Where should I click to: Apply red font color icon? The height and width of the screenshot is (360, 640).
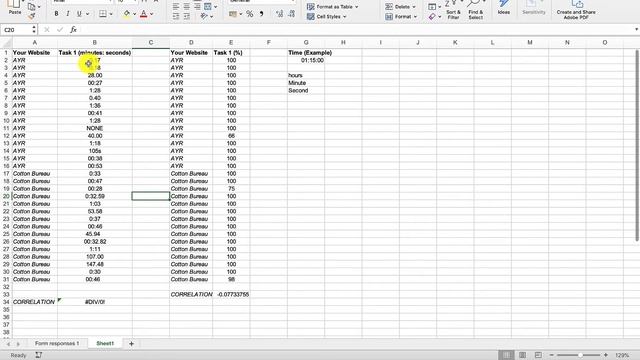(144, 14)
